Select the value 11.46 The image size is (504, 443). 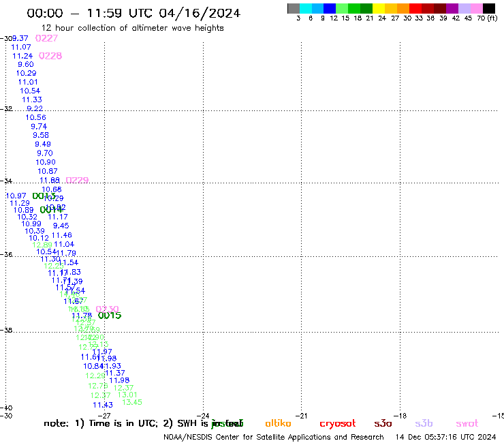click(x=62, y=235)
